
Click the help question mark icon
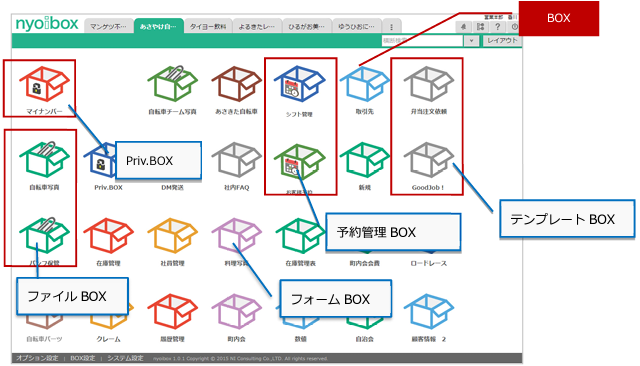pyautogui.click(x=497, y=27)
